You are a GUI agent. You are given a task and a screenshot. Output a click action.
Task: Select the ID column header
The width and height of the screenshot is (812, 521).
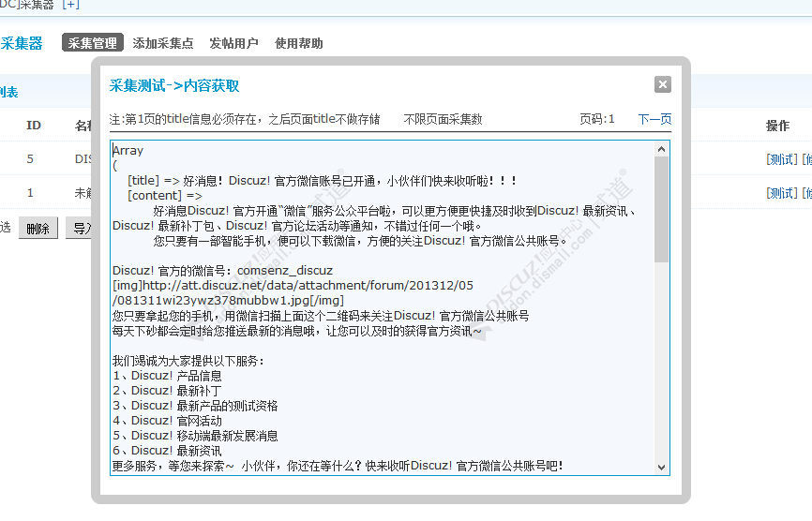pyautogui.click(x=34, y=126)
